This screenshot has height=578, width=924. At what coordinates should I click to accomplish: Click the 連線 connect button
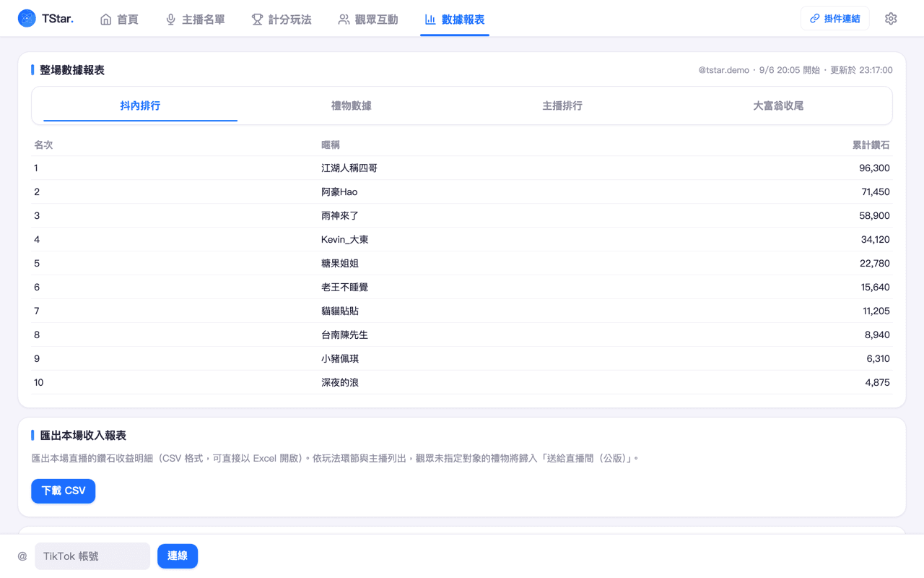[178, 556]
